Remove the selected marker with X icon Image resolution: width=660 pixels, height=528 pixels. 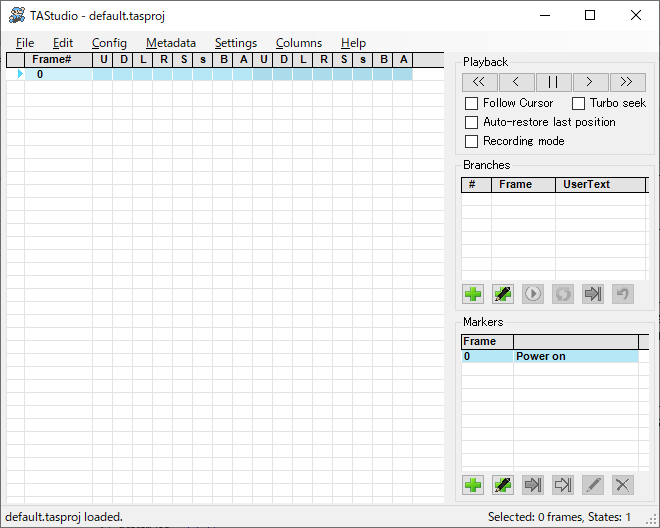point(623,485)
